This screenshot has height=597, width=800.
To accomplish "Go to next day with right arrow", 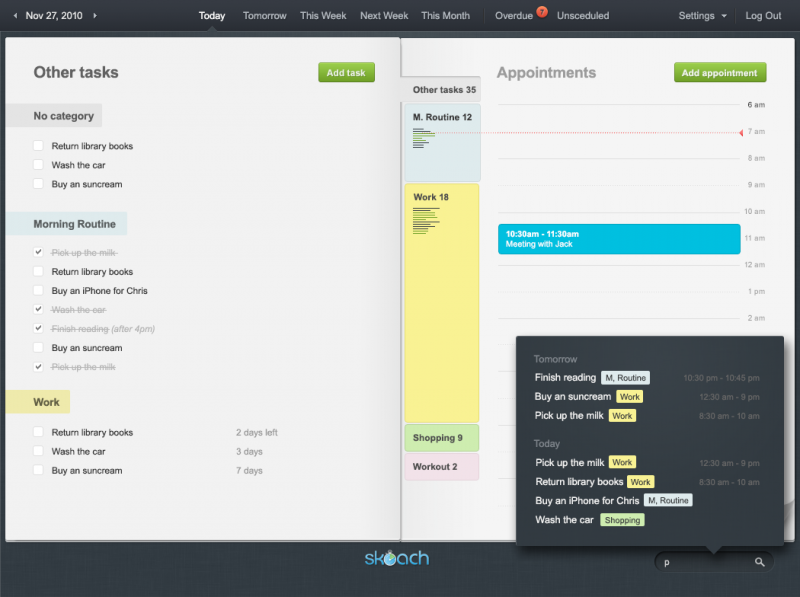I will pyautogui.click(x=95, y=16).
